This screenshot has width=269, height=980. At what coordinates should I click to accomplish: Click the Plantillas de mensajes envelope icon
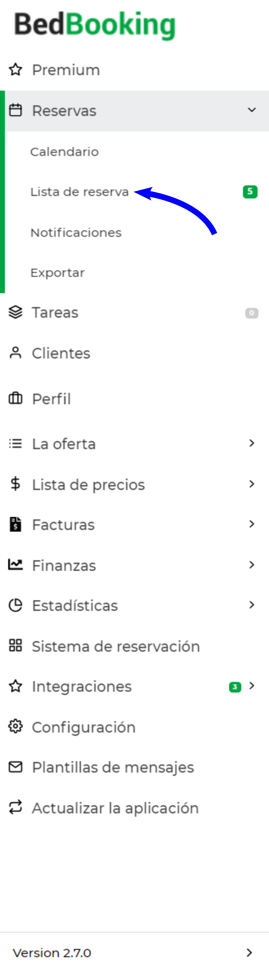[16, 767]
